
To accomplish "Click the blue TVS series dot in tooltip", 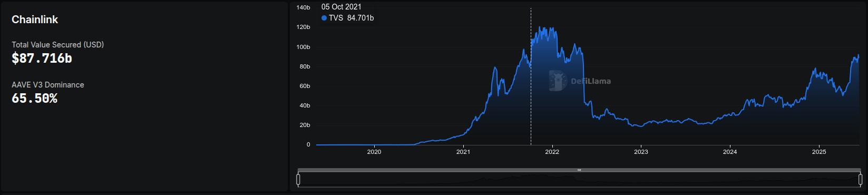I will click(324, 18).
